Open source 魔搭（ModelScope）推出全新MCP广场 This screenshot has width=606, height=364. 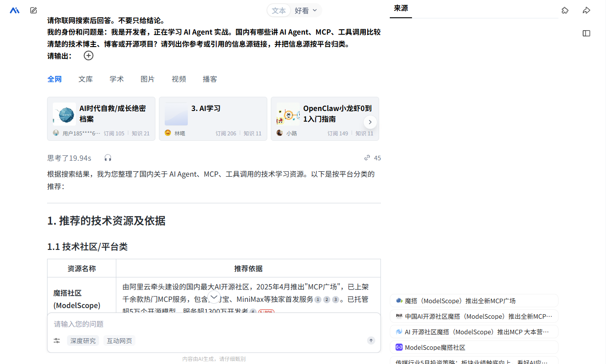pyautogui.click(x=474, y=301)
